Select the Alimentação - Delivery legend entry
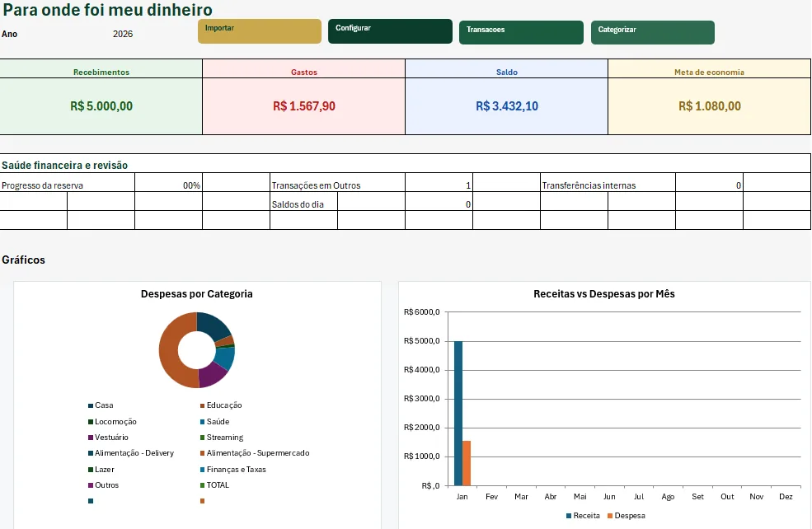 131,453
